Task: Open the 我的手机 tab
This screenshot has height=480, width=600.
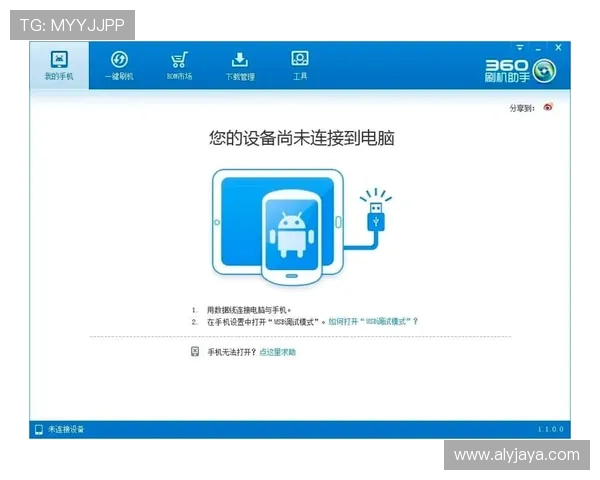Action: coord(59,65)
